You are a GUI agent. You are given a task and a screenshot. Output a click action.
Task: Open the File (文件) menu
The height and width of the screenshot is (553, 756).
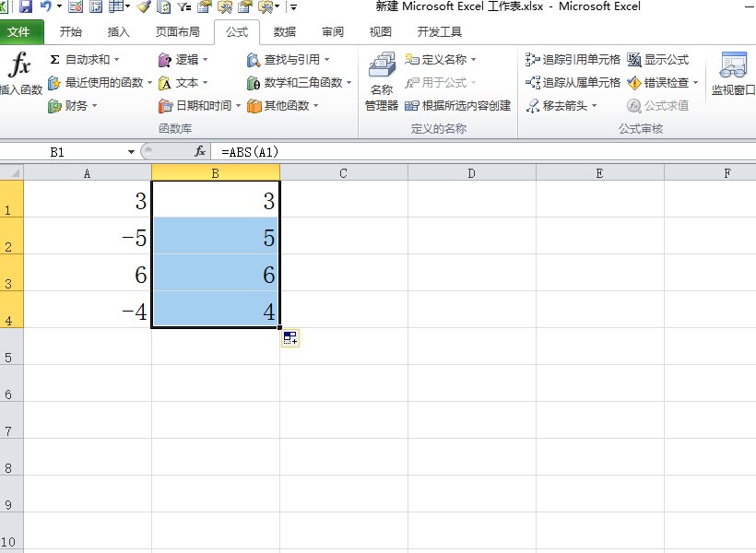[x=22, y=30]
